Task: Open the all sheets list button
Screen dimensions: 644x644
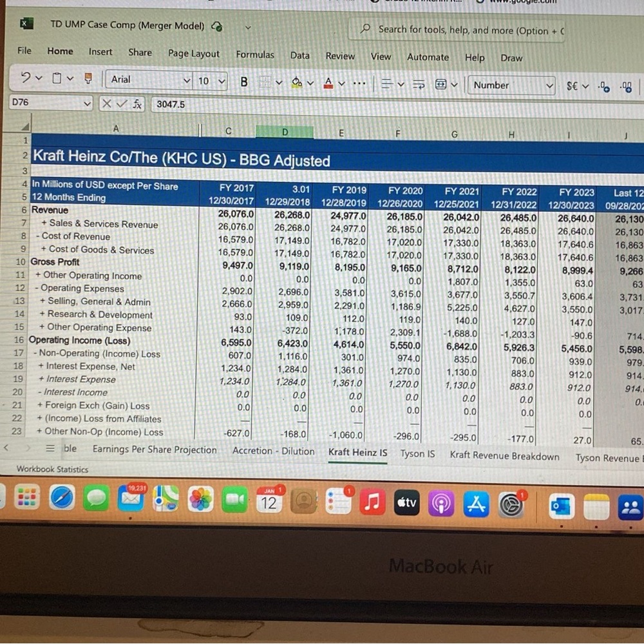Action: click(x=50, y=448)
